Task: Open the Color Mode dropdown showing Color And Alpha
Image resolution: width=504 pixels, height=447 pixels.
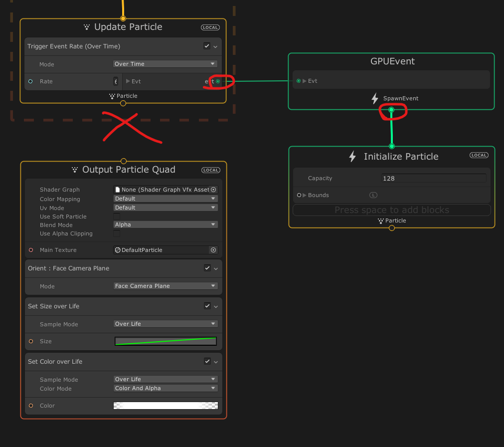Action: [166, 388]
